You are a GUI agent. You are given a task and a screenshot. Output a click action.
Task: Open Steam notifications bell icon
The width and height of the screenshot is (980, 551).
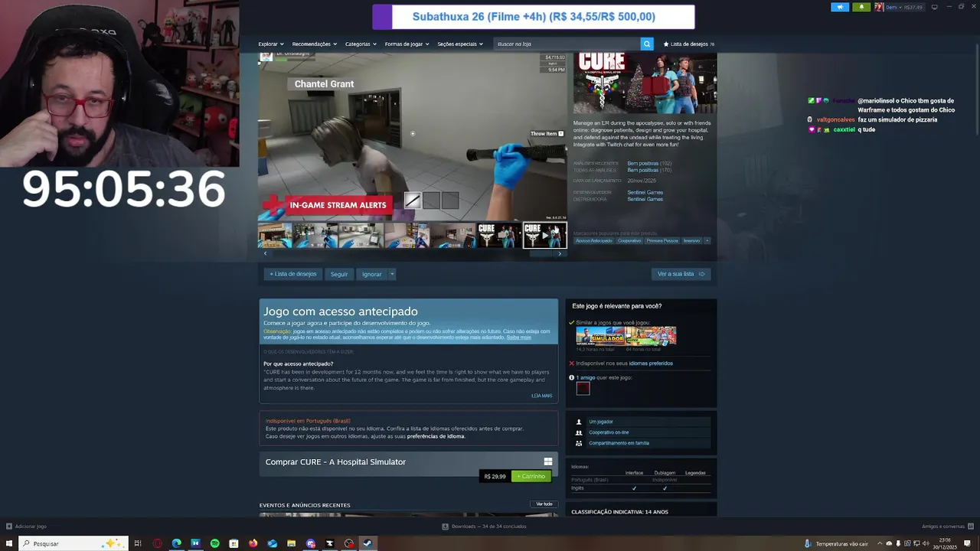coord(861,7)
